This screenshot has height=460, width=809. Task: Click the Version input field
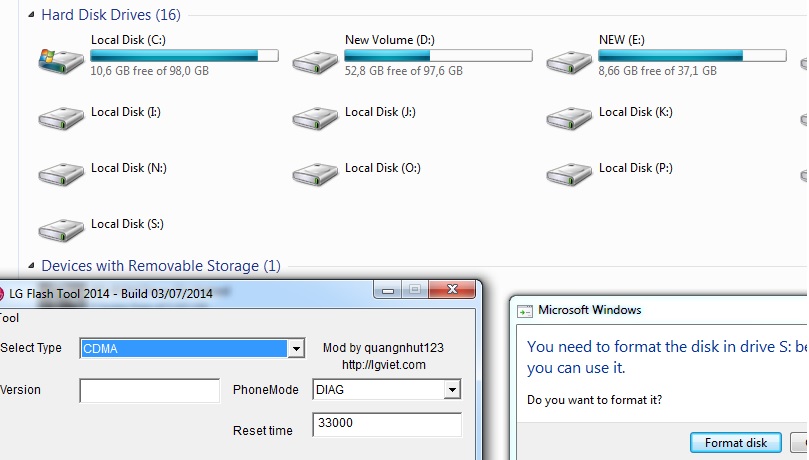coord(150,390)
